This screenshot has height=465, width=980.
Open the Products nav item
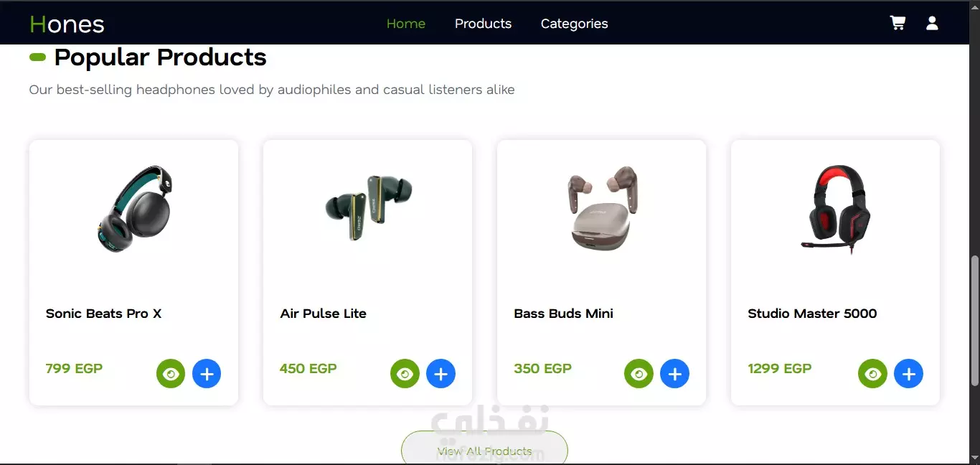[x=483, y=24]
